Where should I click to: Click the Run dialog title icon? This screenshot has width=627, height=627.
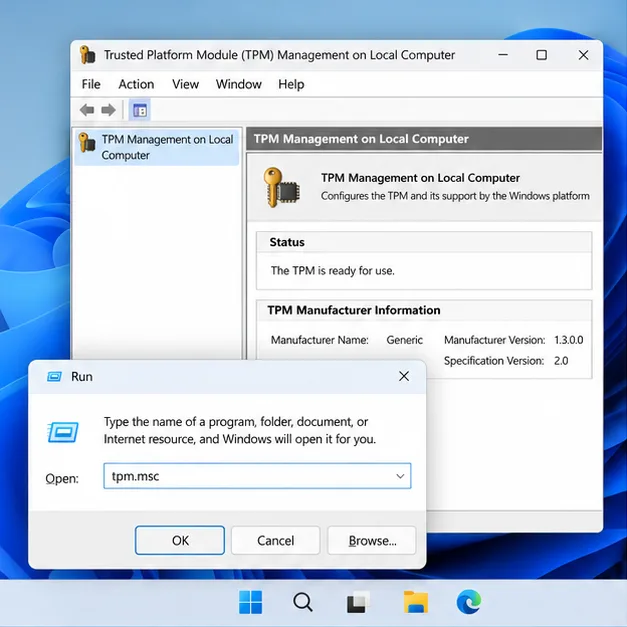coord(54,376)
